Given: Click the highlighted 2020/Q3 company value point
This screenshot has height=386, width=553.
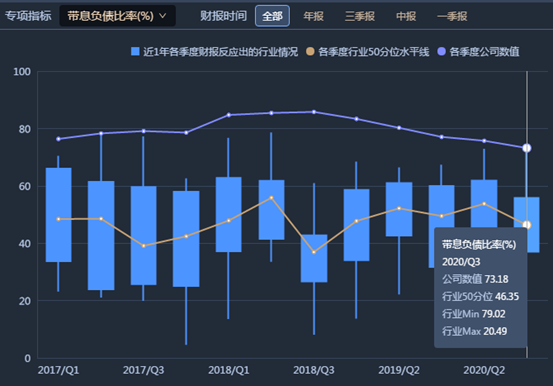Looking at the screenshot, I should pyautogui.click(x=527, y=148).
